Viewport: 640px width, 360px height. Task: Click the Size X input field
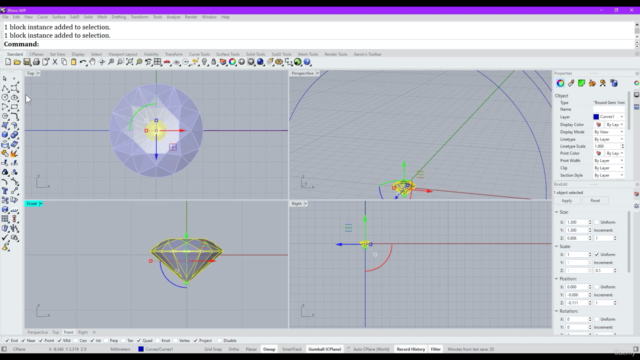pyautogui.click(x=577, y=222)
